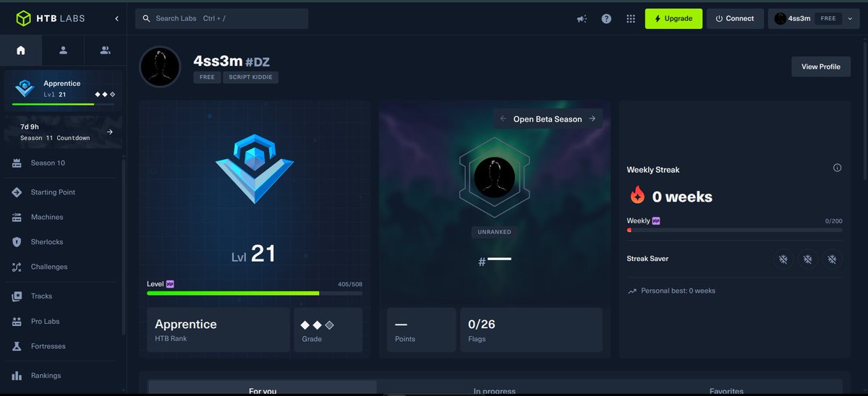The width and height of the screenshot is (868, 396).
Task: Open the single user profile tab icon
Action: (x=63, y=50)
